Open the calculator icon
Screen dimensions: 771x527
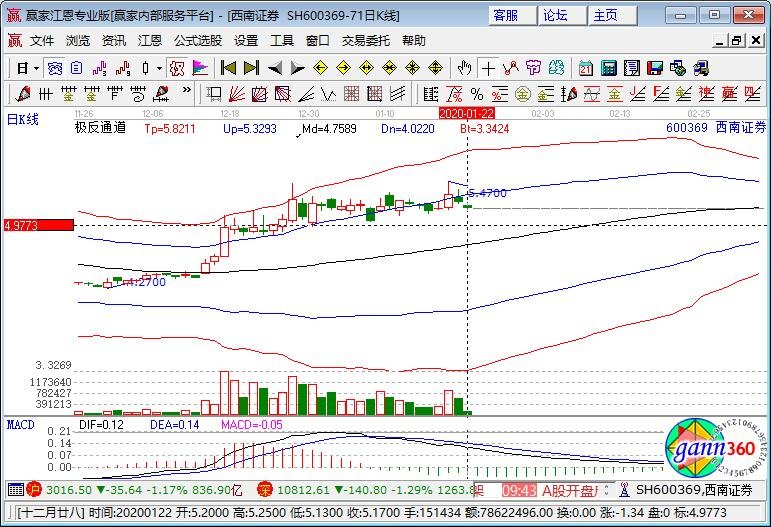pos(608,68)
